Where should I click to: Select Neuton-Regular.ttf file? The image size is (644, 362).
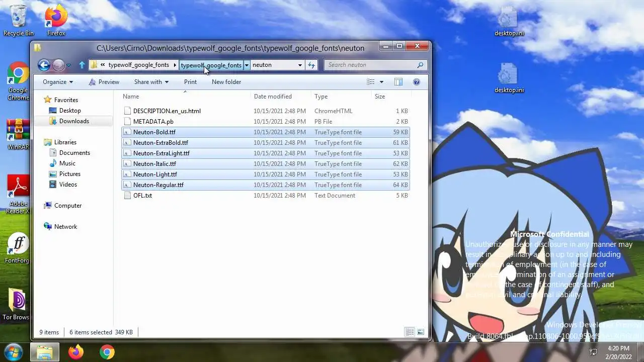266,185
